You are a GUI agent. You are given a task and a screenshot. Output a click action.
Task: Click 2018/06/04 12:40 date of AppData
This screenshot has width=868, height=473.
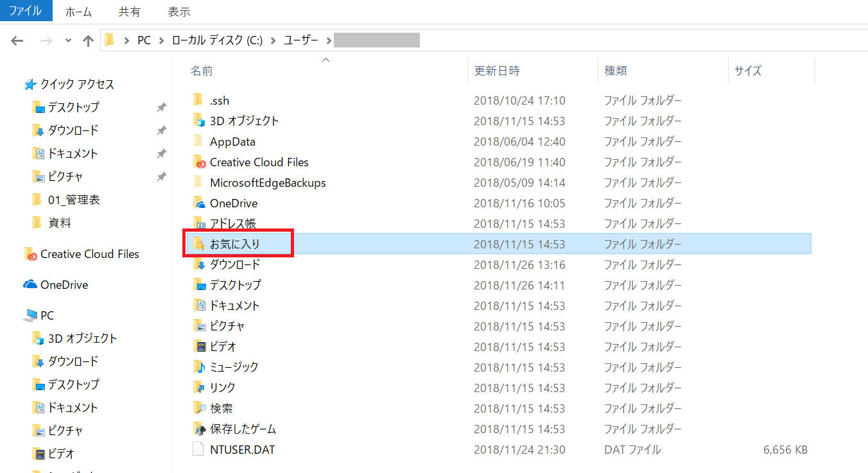pyautogui.click(x=519, y=142)
